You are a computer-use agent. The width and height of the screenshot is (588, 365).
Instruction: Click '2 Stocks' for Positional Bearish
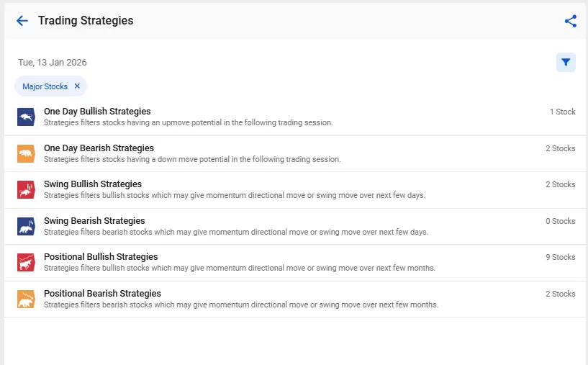pyautogui.click(x=560, y=294)
